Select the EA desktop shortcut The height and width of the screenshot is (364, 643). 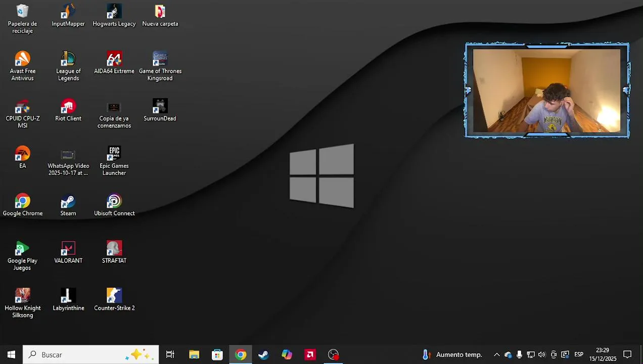[22, 158]
